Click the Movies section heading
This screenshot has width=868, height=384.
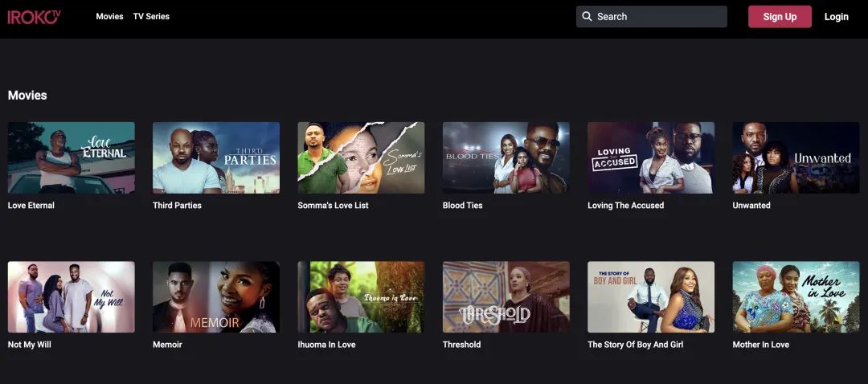(x=27, y=95)
